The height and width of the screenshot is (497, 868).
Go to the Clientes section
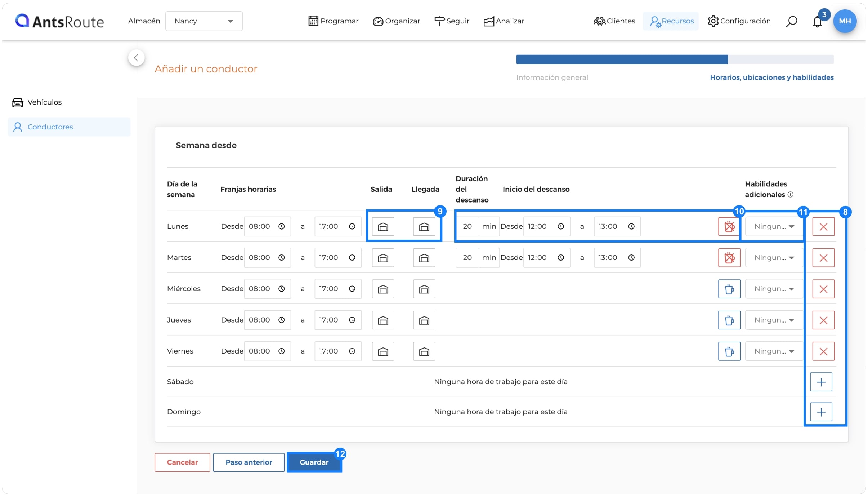click(614, 21)
